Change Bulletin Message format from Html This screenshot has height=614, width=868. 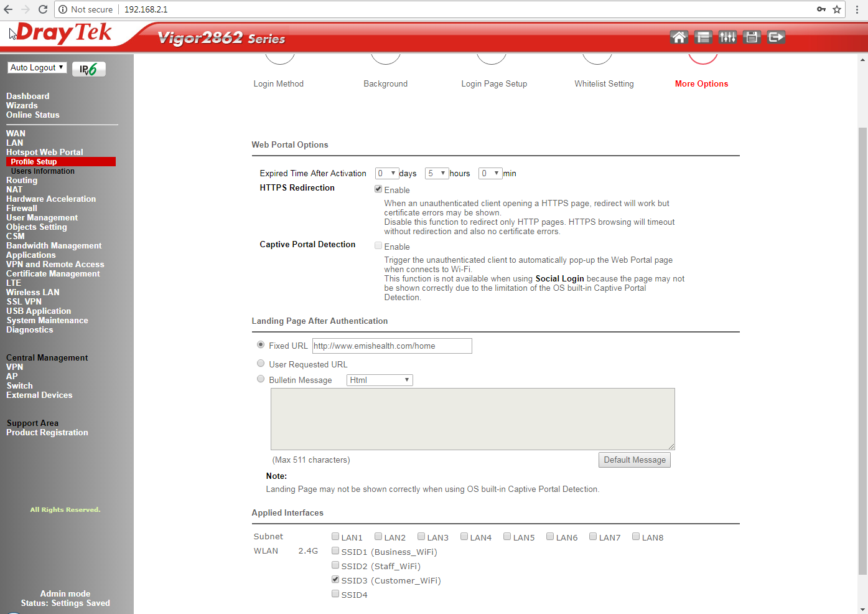coord(380,379)
